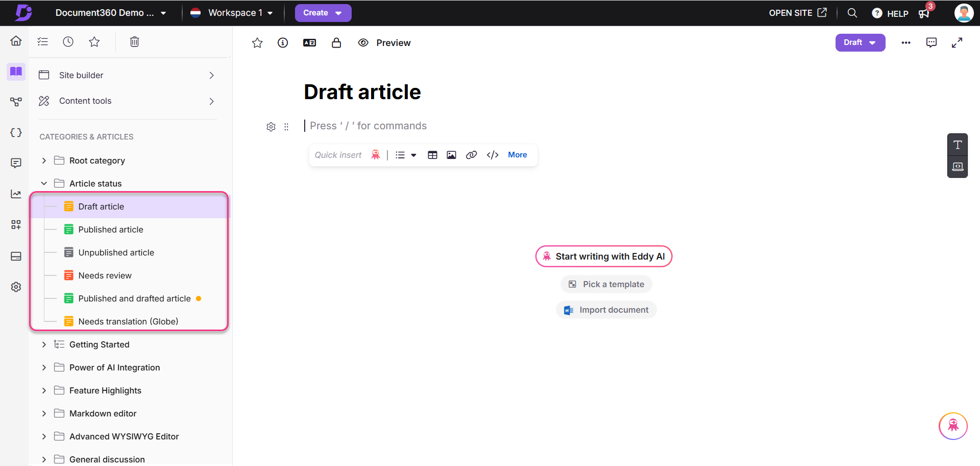This screenshot has width=980, height=466.
Task: Click the block drag handle dots
Action: pos(286,127)
